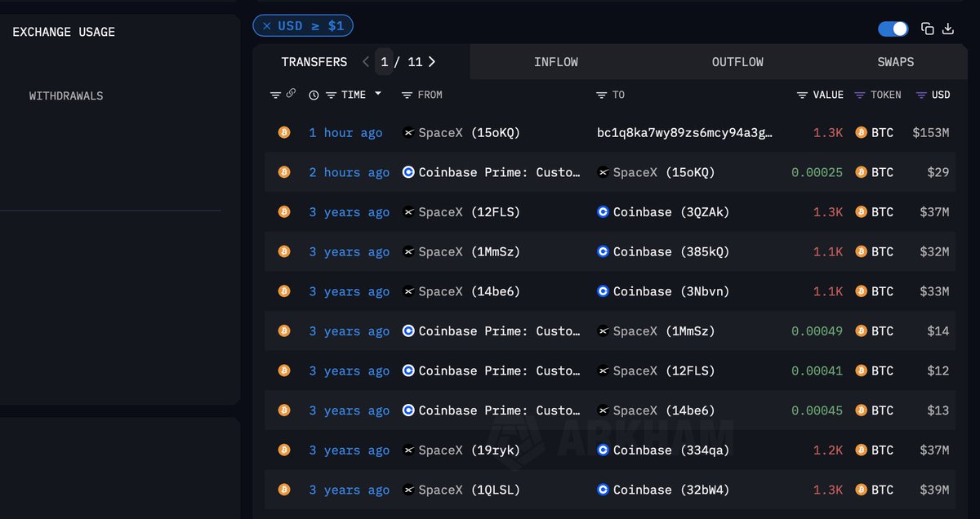Click Coinbase logo next to Coinbase (385kQ)
Screen dimensions: 980x519
(x=604, y=251)
